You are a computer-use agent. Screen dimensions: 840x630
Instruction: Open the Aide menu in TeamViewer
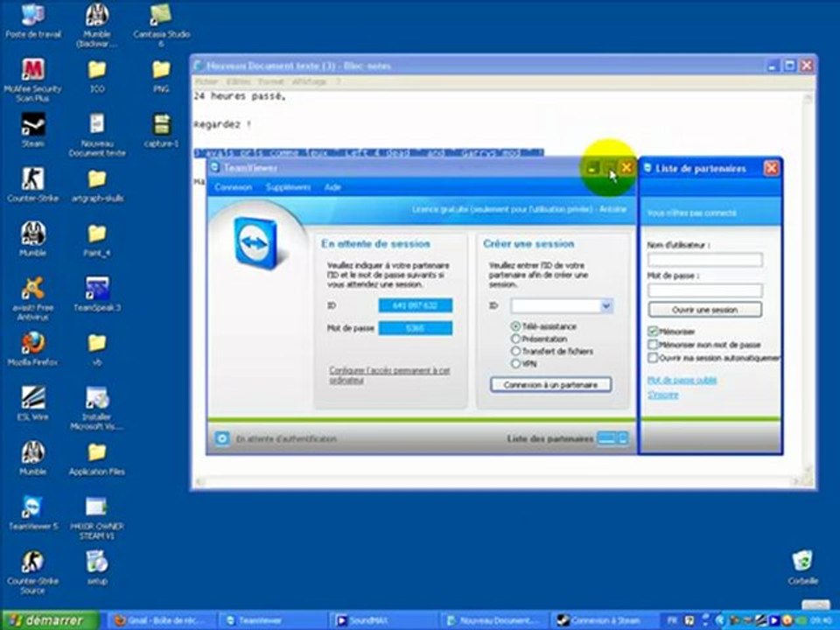(332, 187)
